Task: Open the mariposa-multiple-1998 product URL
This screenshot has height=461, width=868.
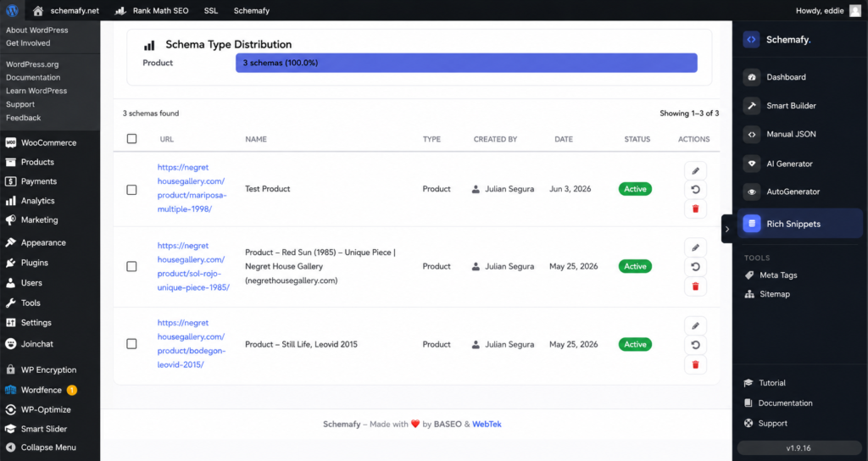Action: click(192, 188)
